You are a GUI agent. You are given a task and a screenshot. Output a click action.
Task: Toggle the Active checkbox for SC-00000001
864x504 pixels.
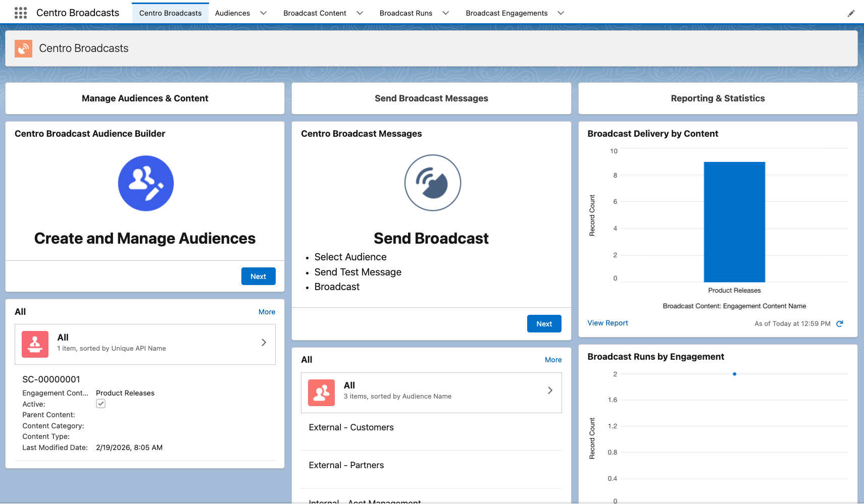click(x=101, y=404)
